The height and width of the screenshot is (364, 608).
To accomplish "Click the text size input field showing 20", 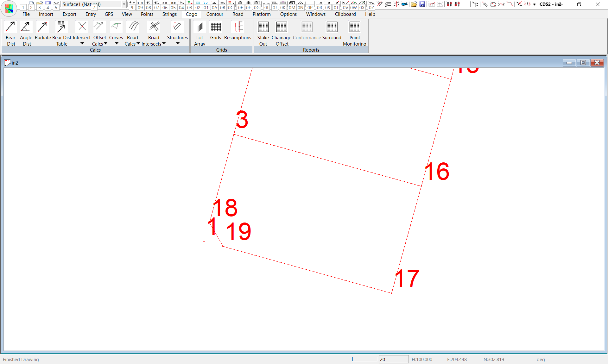I will (x=393, y=359).
